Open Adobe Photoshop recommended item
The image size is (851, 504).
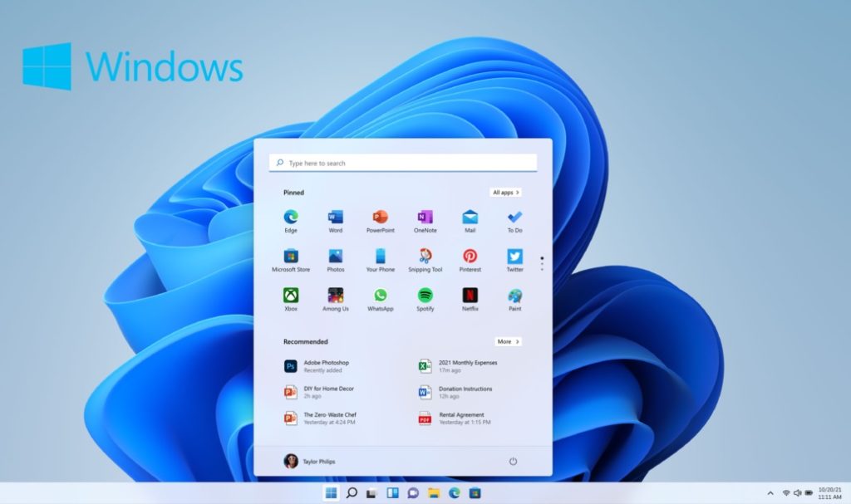tap(317, 366)
